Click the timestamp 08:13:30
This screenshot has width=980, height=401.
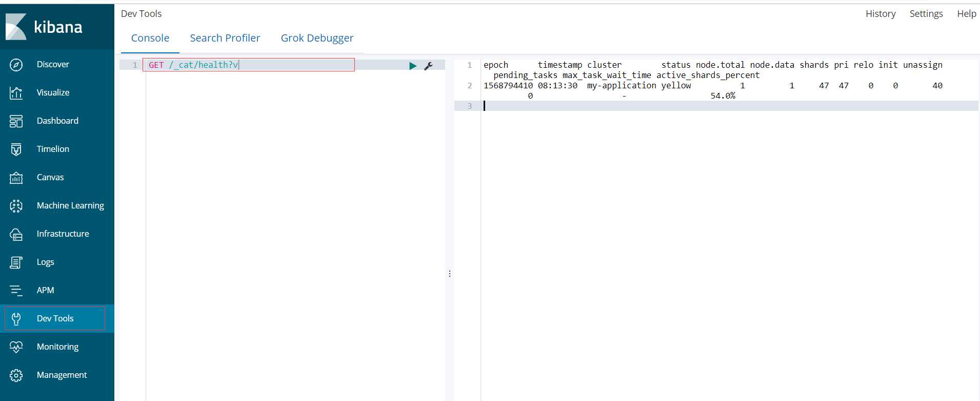click(557, 86)
